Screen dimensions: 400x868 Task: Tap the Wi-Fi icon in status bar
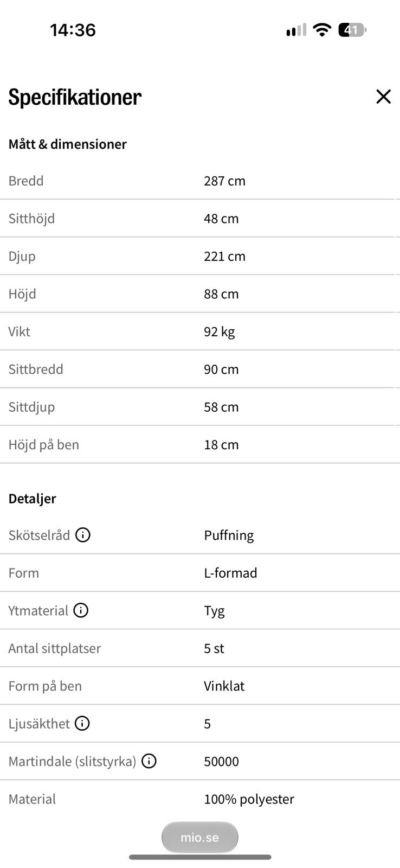pyautogui.click(x=322, y=30)
